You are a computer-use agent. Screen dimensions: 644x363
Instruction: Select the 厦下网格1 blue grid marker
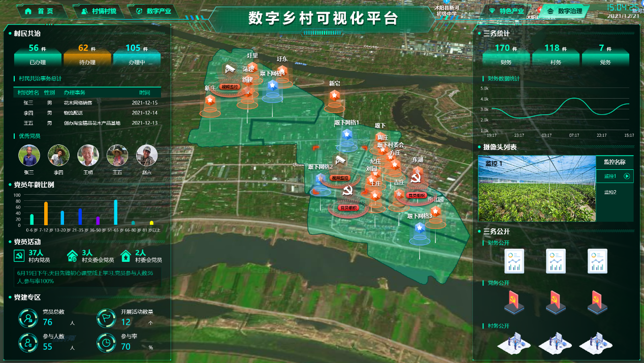point(347,135)
